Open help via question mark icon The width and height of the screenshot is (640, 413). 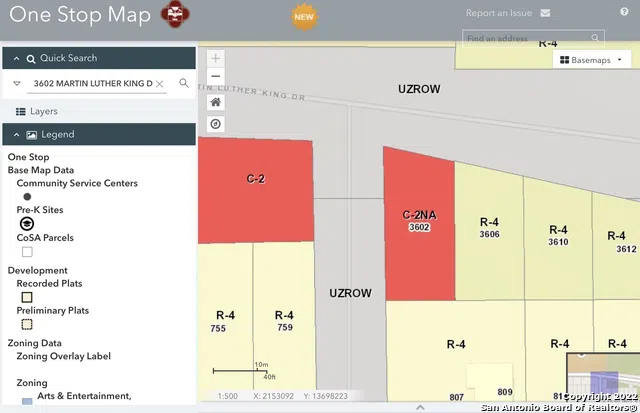tap(625, 11)
